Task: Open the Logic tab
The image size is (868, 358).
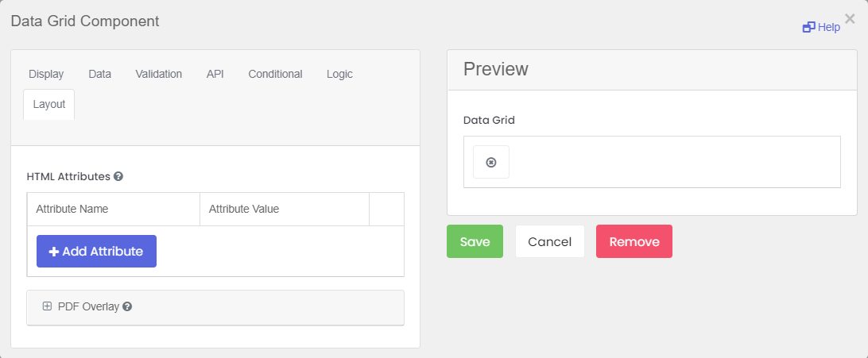Action: click(339, 74)
